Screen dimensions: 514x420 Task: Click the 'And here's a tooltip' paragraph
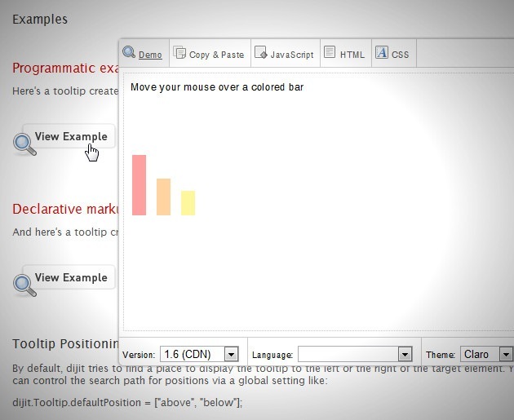pyautogui.click(x=65, y=232)
